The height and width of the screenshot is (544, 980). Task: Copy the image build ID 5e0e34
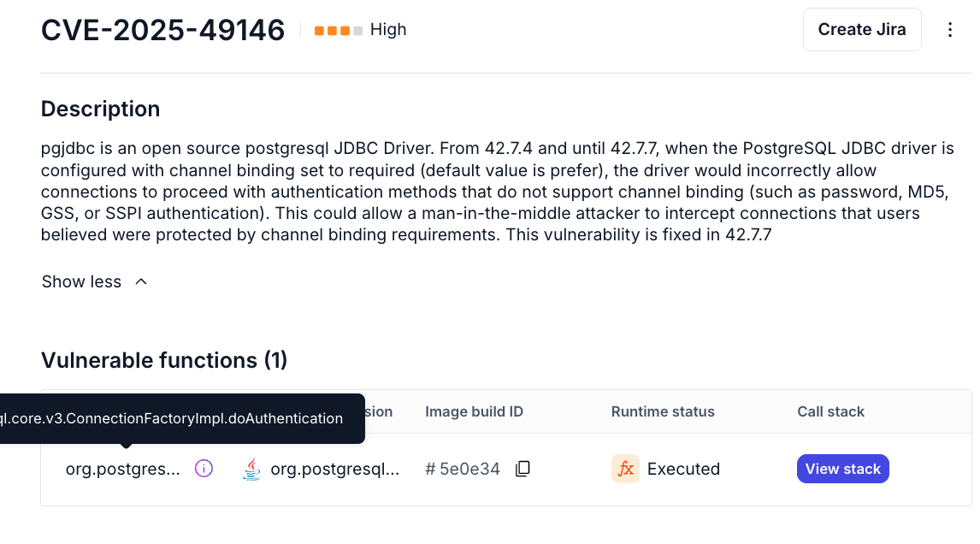[522, 469]
